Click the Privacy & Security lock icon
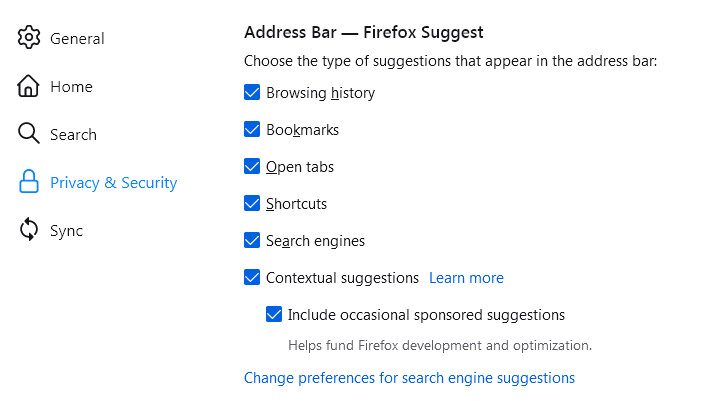Viewport: 722px width, 401px height. point(29,183)
